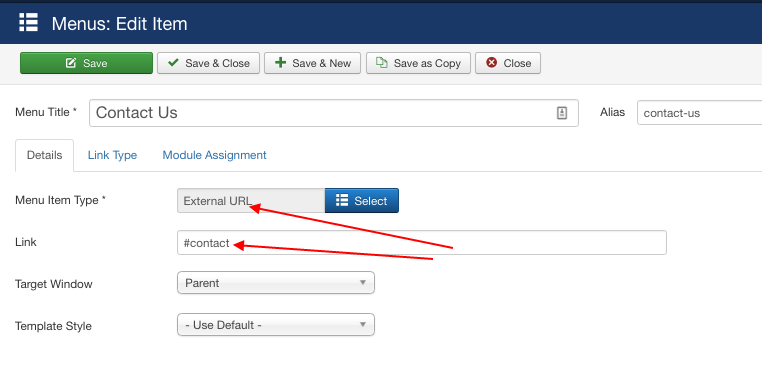
Task: Click the Menu Item Type label
Action: pos(61,200)
